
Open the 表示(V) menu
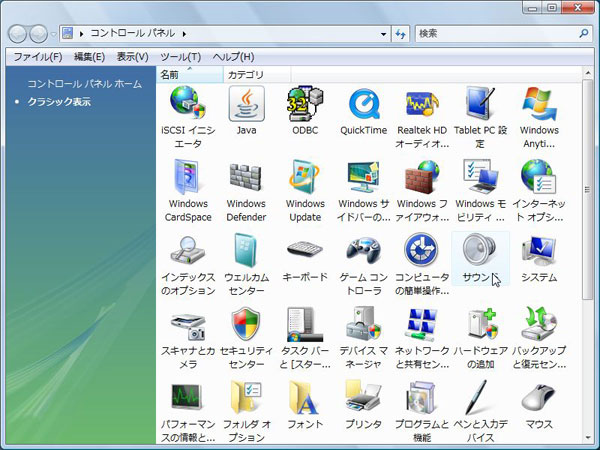click(x=132, y=57)
